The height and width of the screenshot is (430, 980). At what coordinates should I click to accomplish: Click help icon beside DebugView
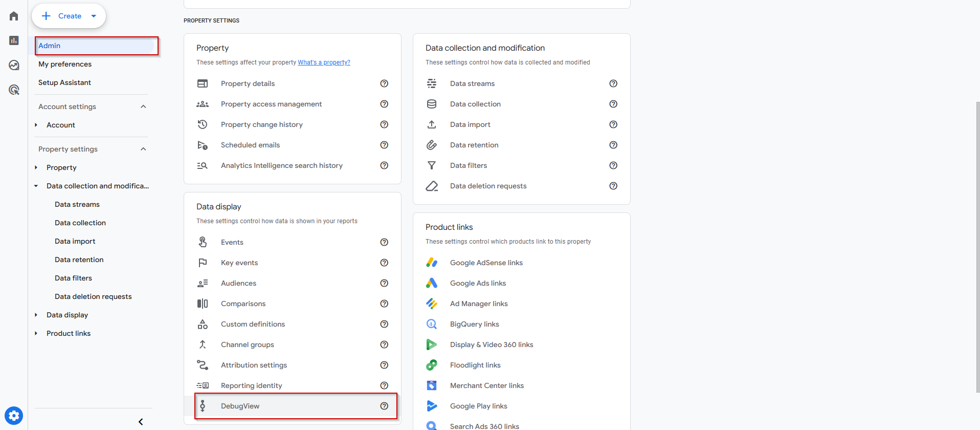tap(384, 406)
